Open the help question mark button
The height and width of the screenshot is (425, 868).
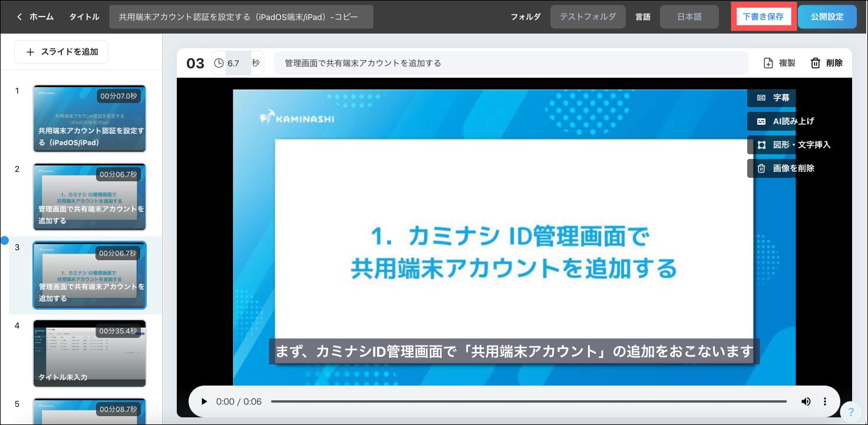tap(851, 411)
